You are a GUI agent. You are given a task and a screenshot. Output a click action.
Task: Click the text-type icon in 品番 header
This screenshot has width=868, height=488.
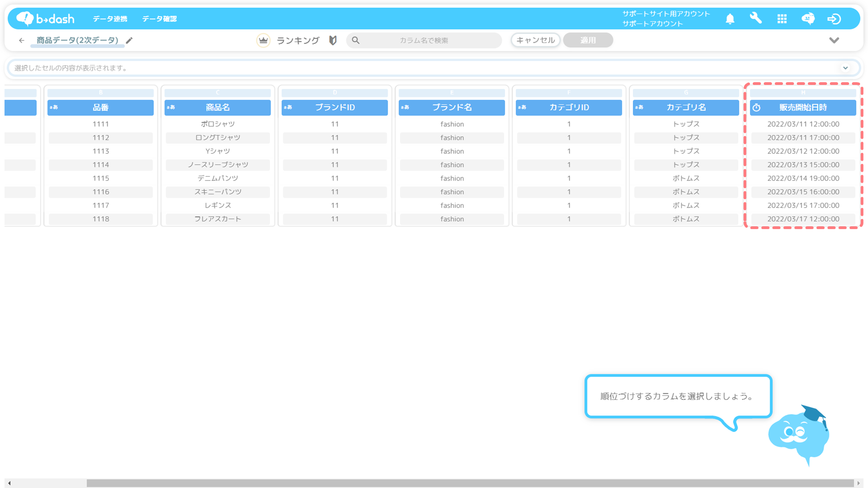point(54,107)
